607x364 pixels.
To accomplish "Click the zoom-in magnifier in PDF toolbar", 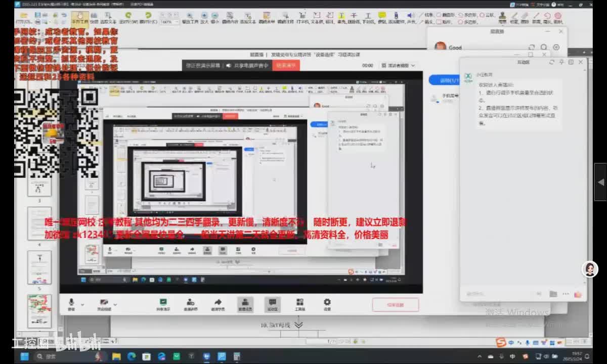I will tap(204, 18).
